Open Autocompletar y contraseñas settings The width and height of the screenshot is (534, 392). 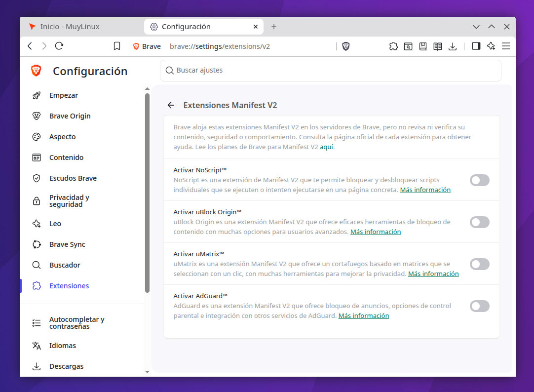[76, 323]
